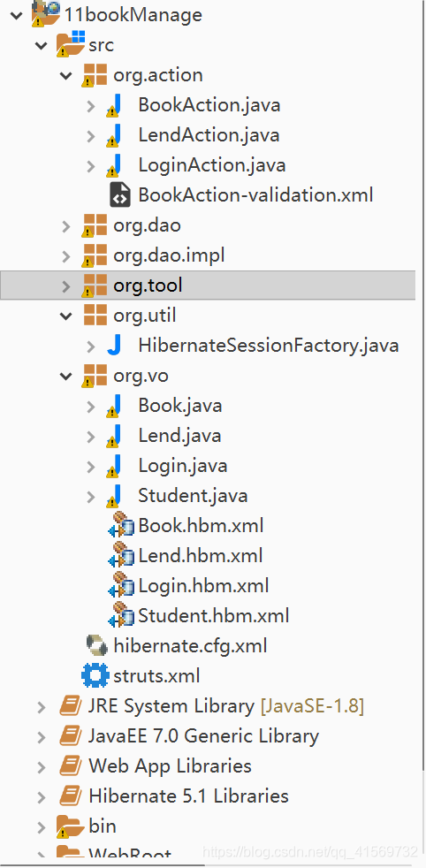This screenshot has height=868, width=426.
Task: Collapse the org.vo package
Action: coord(65,377)
